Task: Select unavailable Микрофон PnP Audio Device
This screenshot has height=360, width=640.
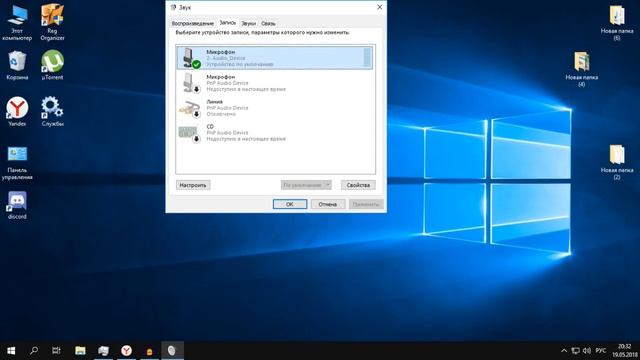Action: pos(275,82)
